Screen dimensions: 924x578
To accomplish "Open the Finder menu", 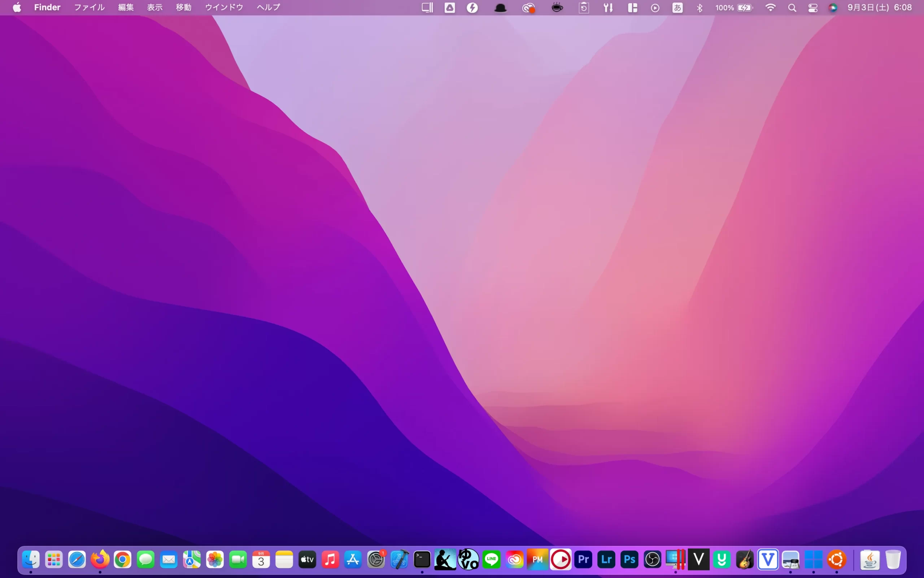I will point(47,7).
